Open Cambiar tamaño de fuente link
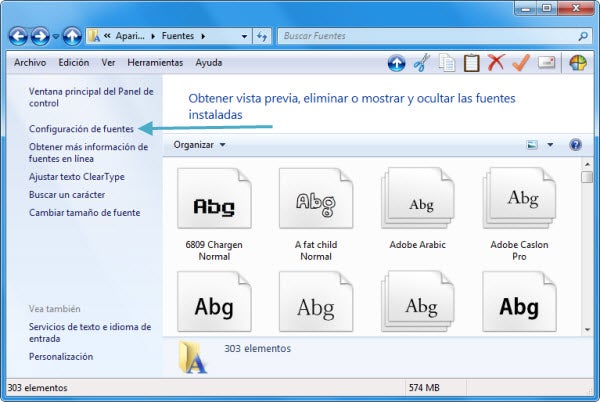Image resolution: width=600 pixels, height=402 pixels. [x=84, y=212]
